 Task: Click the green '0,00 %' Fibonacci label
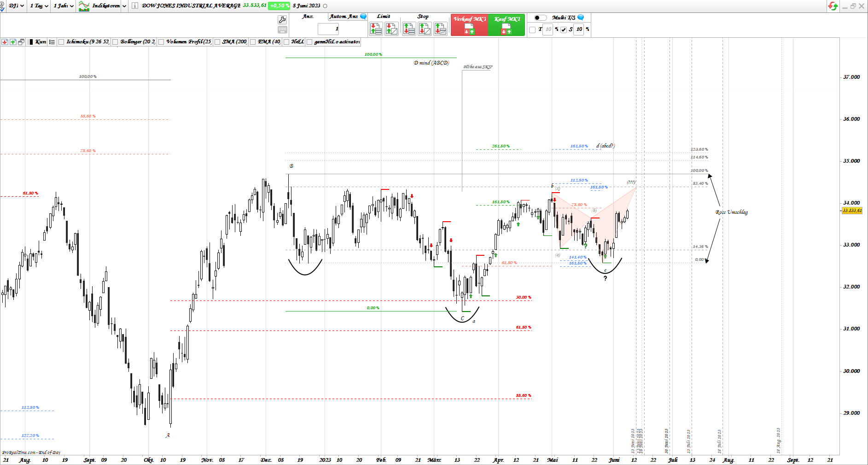[x=373, y=308]
